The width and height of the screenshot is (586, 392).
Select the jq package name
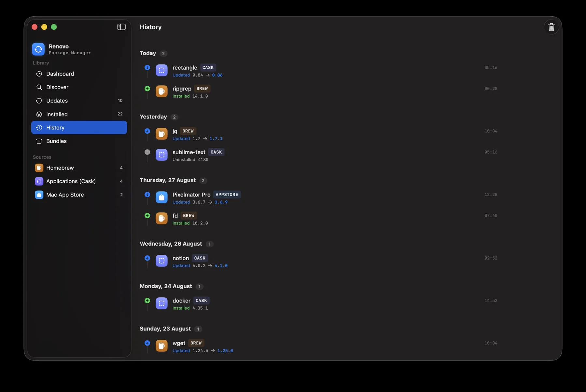(x=175, y=131)
